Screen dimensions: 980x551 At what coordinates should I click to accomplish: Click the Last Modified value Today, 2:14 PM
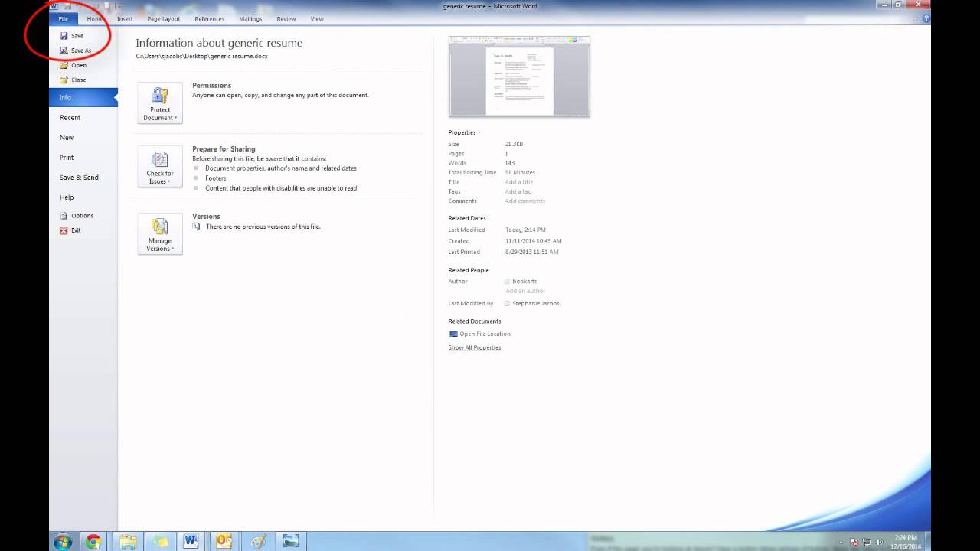[x=525, y=230]
